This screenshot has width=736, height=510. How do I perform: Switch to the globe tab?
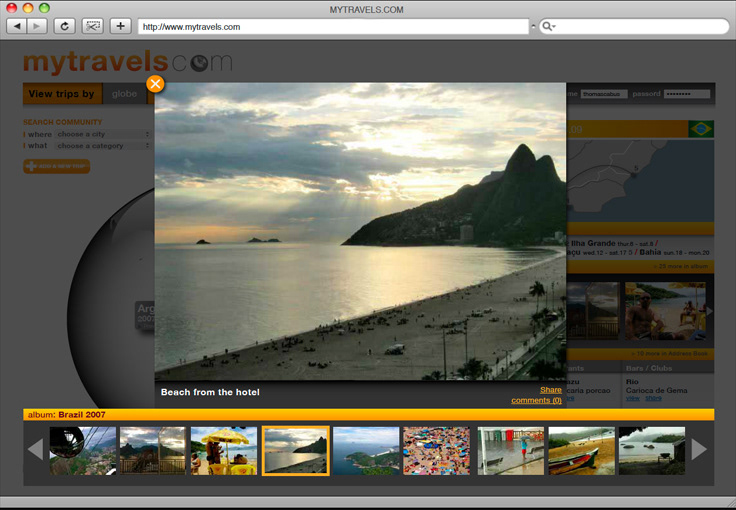click(124, 93)
